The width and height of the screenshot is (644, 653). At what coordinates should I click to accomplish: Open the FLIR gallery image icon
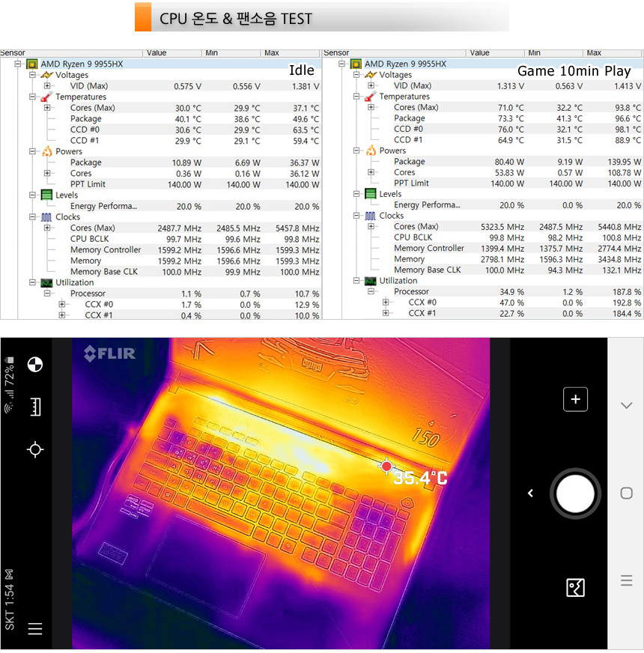pyautogui.click(x=575, y=588)
